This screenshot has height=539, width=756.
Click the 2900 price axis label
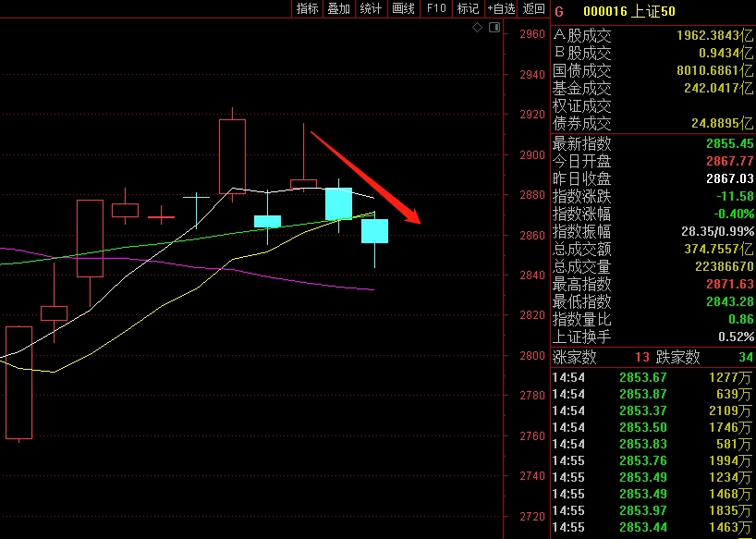532,154
